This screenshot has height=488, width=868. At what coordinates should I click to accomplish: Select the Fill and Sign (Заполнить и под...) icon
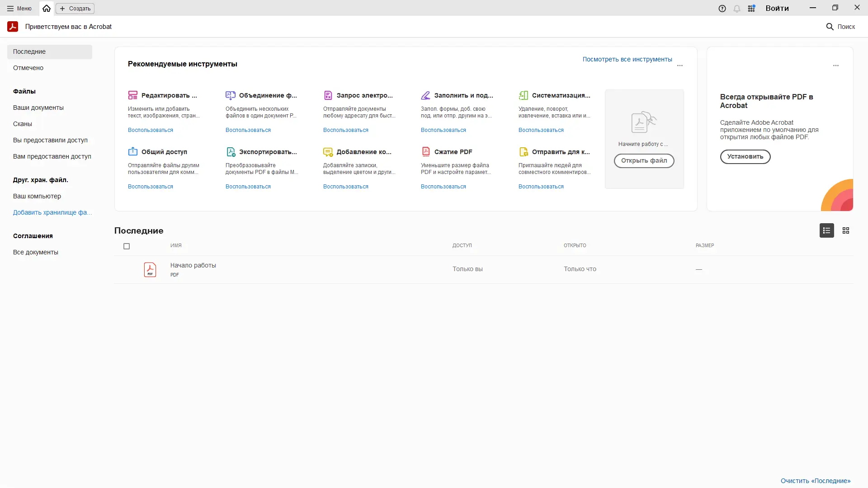[425, 95]
